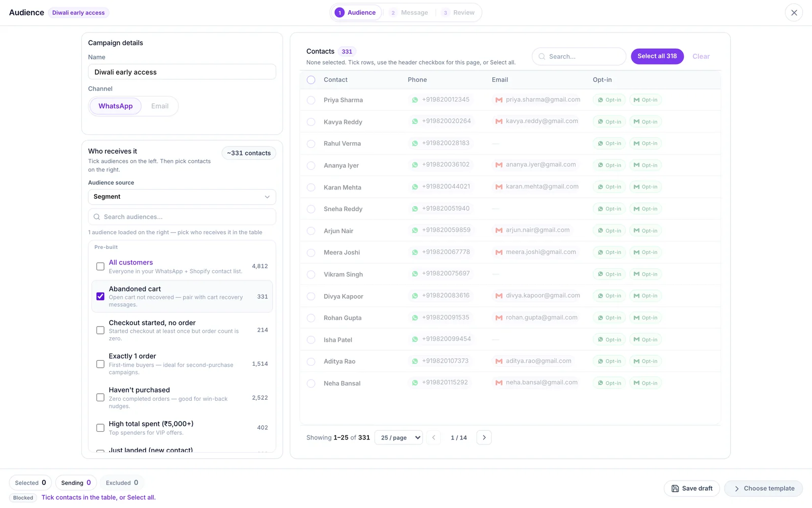Viewport: 812px width, 508px height.
Task: Tick the Exactly 1 order checkbox
Action: [x=100, y=364]
